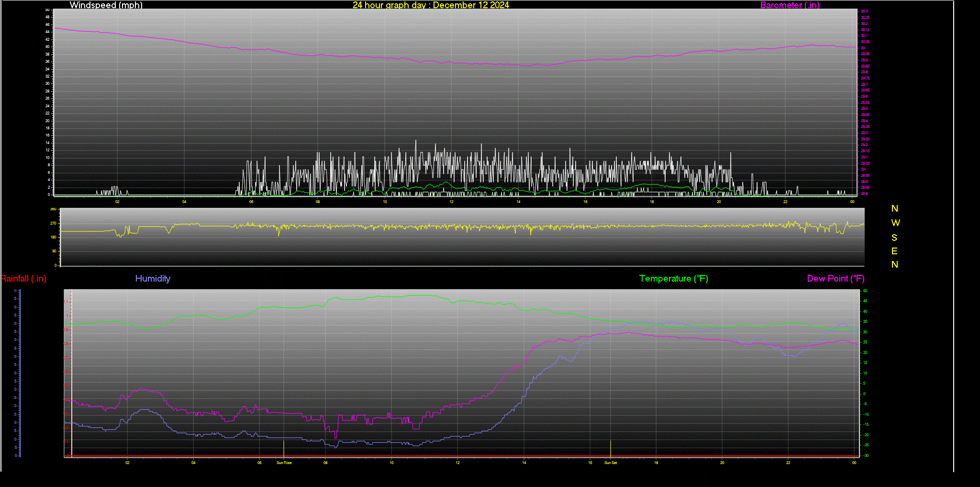Click hour '10' under the temperature chart
This screenshot has height=487, width=980.
click(x=391, y=463)
